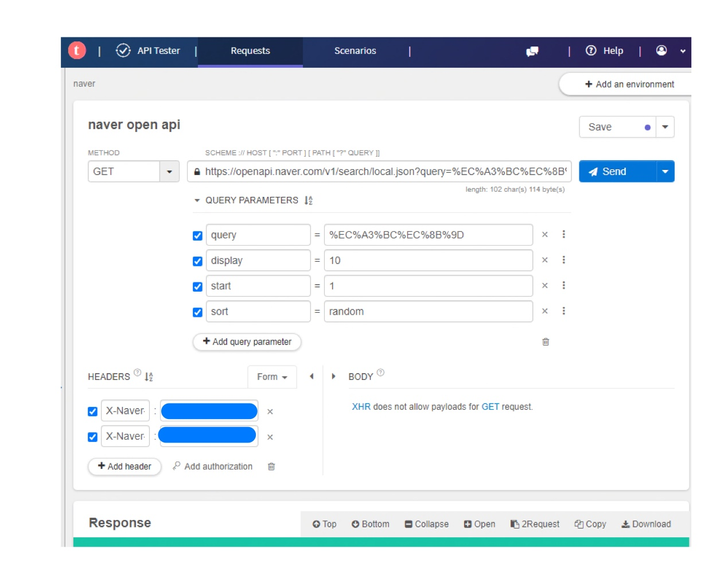This screenshot has width=728, height=574.
Task: Expand body panel right arrow
Action: coord(333,377)
